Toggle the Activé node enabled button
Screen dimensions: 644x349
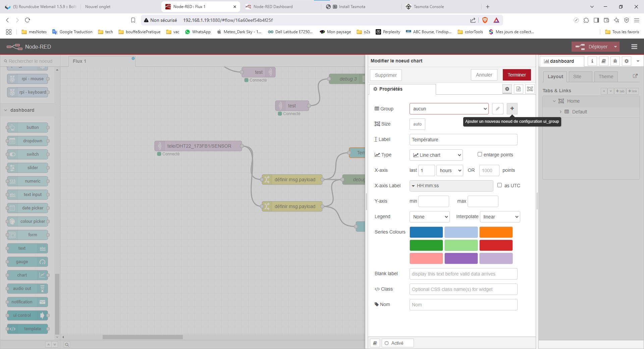[x=397, y=343]
